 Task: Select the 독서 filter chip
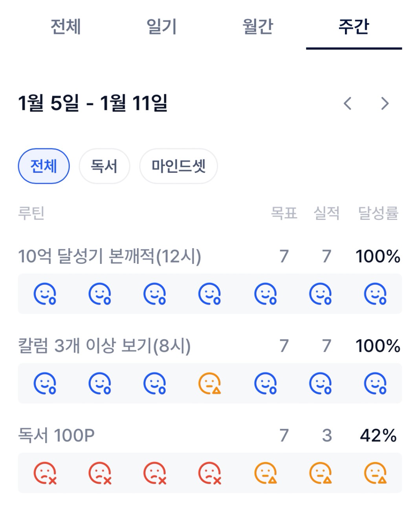[x=104, y=166]
